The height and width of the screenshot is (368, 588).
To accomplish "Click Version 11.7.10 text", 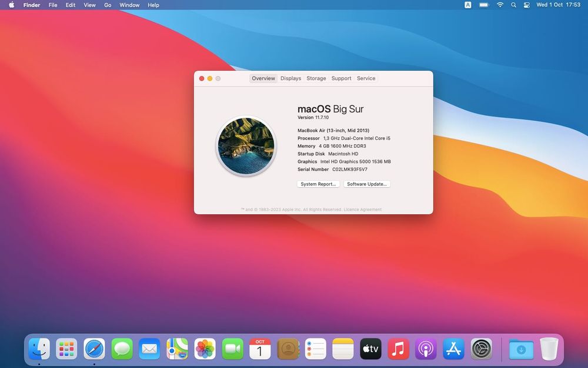I will (313, 118).
